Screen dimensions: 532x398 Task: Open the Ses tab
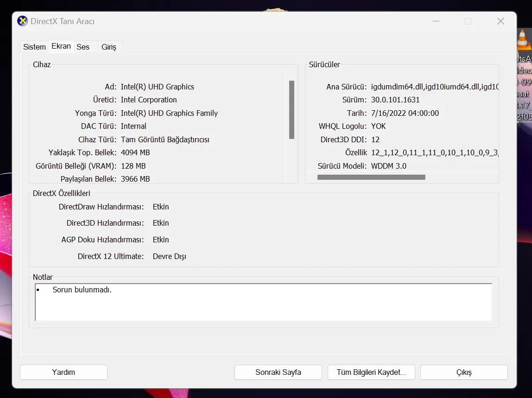click(83, 47)
